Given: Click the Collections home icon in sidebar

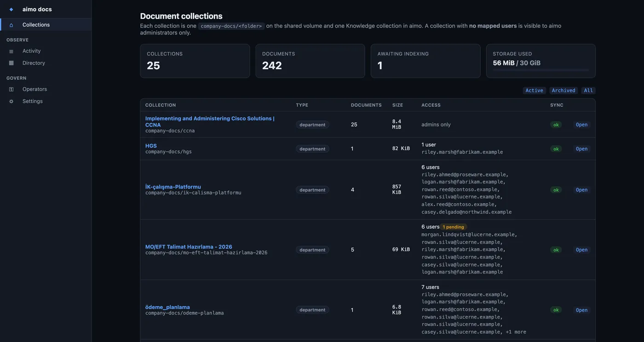Looking at the screenshot, I should click(11, 25).
